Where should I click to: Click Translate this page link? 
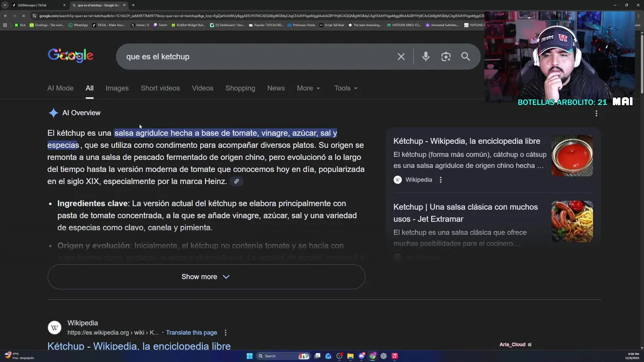[192, 332]
